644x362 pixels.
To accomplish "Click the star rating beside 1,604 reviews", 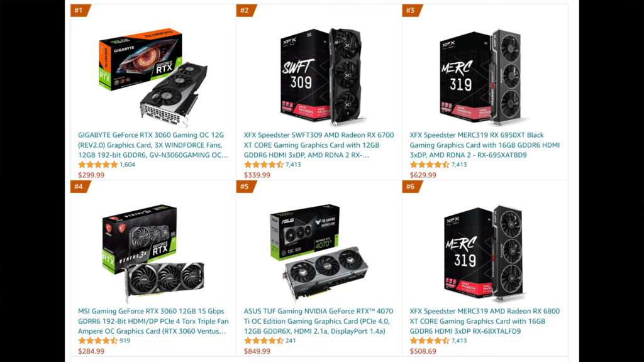I will (97, 165).
